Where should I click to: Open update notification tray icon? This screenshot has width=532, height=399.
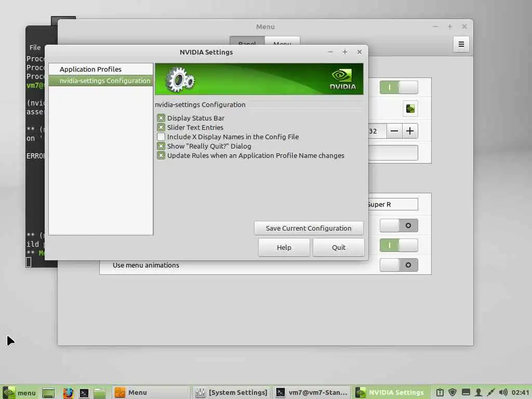(x=440, y=393)
